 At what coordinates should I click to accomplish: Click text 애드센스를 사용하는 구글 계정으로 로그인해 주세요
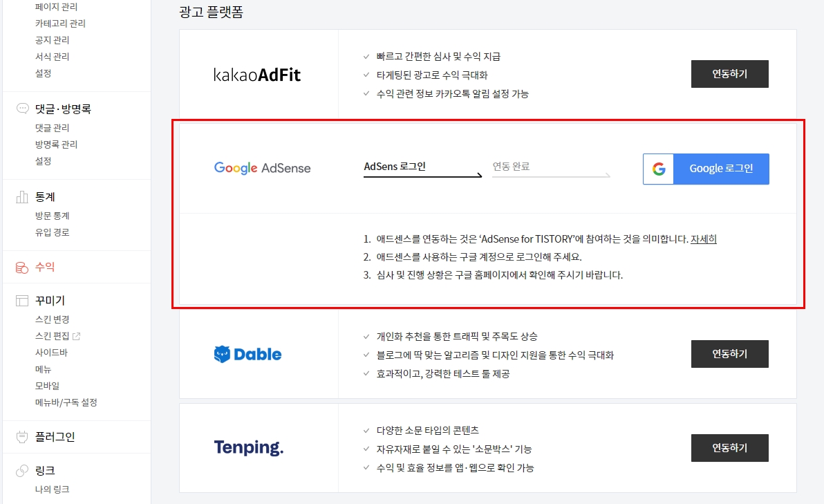click(479, 257)
